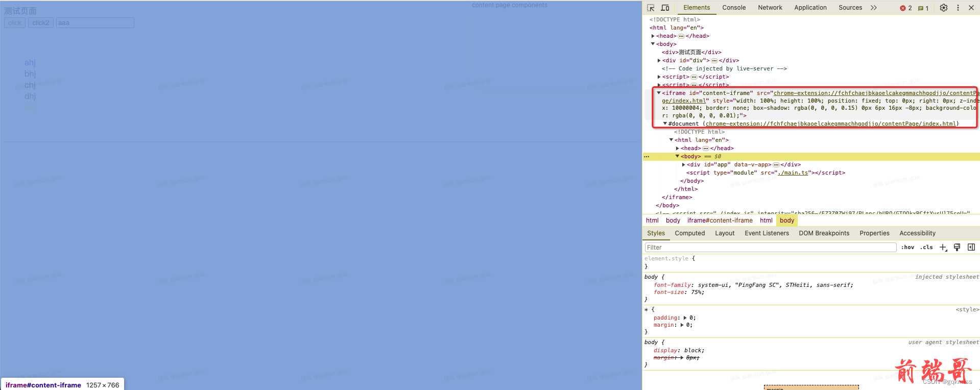Open the Sources tab
This screenshot has width=980, height=390.
pyautogui.click(x=850, y=8)
